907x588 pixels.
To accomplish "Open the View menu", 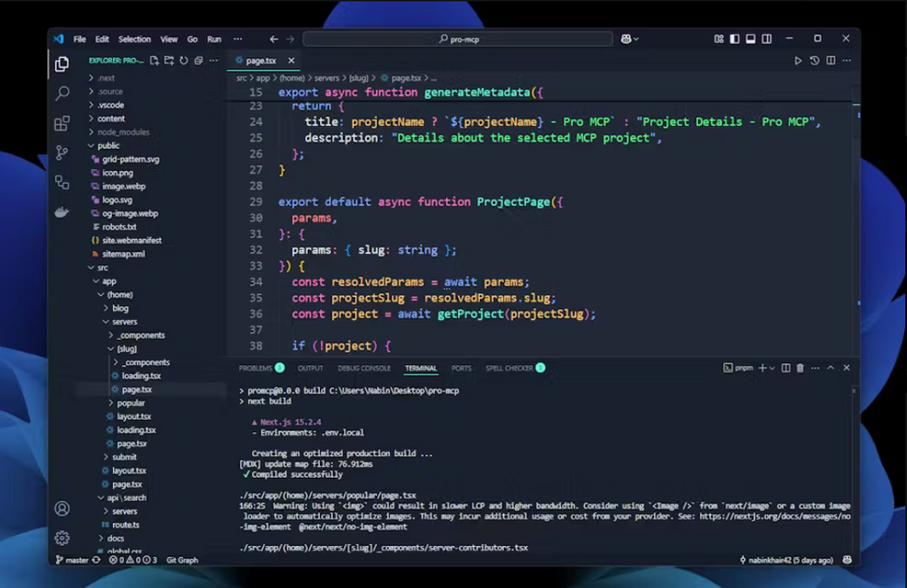I will point(169,39).
